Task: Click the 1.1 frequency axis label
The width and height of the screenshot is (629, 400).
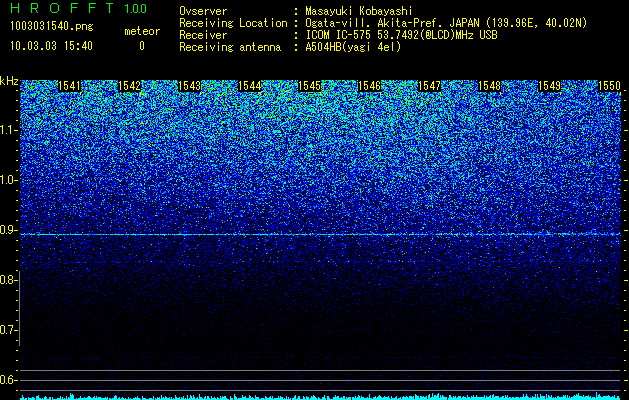Action: coord(8,130)
